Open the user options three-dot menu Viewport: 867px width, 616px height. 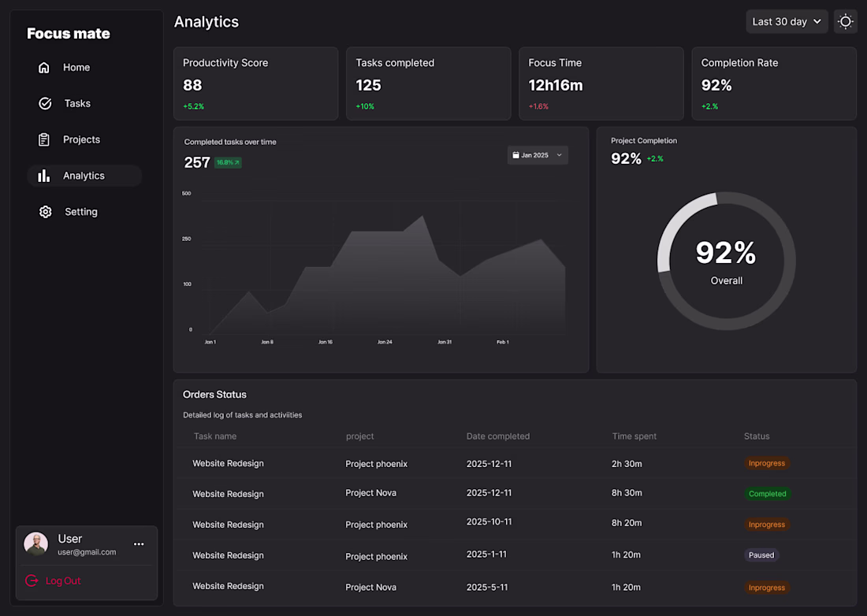point(139,544)
